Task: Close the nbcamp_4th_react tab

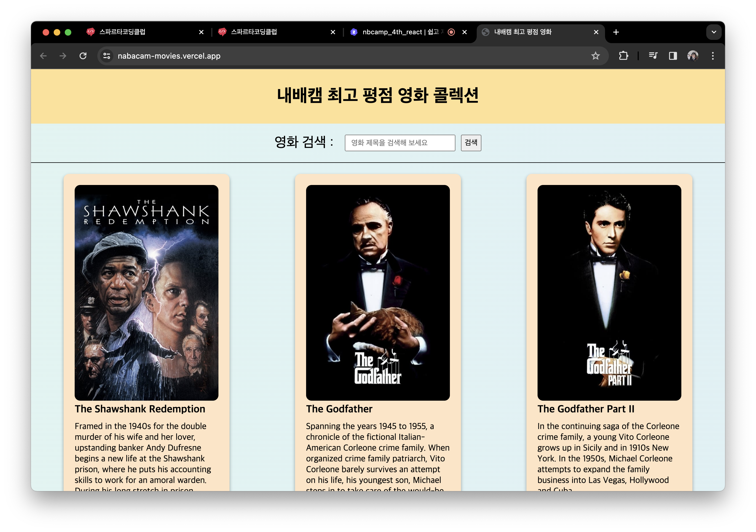Action: tap(465, 32)
